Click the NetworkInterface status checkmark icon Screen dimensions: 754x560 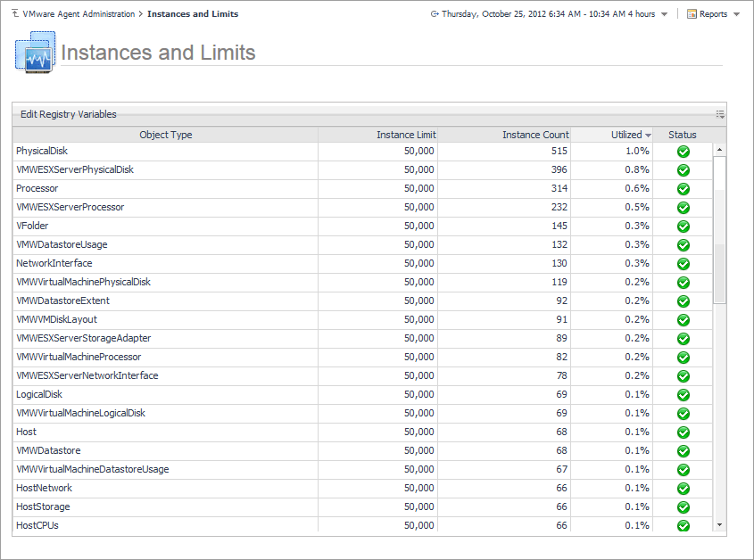tap(684, 264)
